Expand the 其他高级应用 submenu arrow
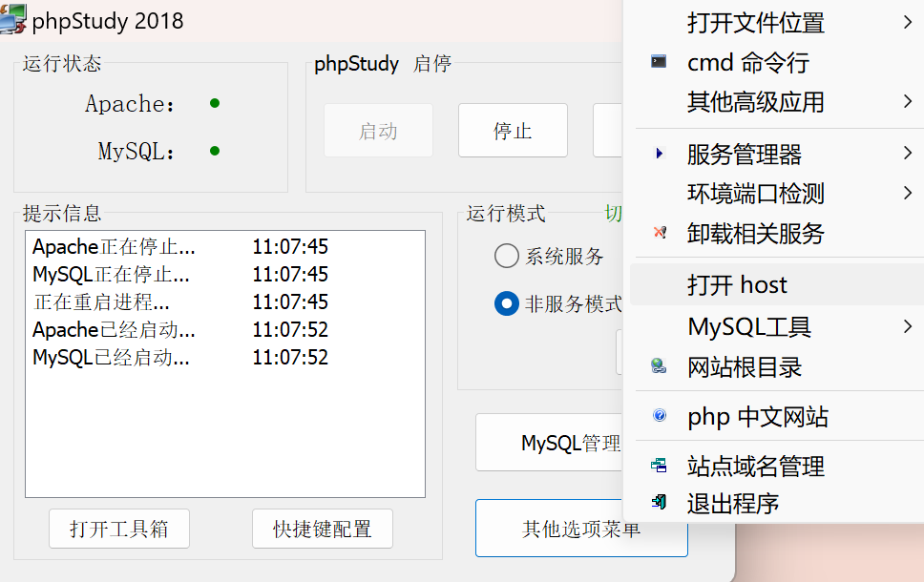 (x=908, y=101)
